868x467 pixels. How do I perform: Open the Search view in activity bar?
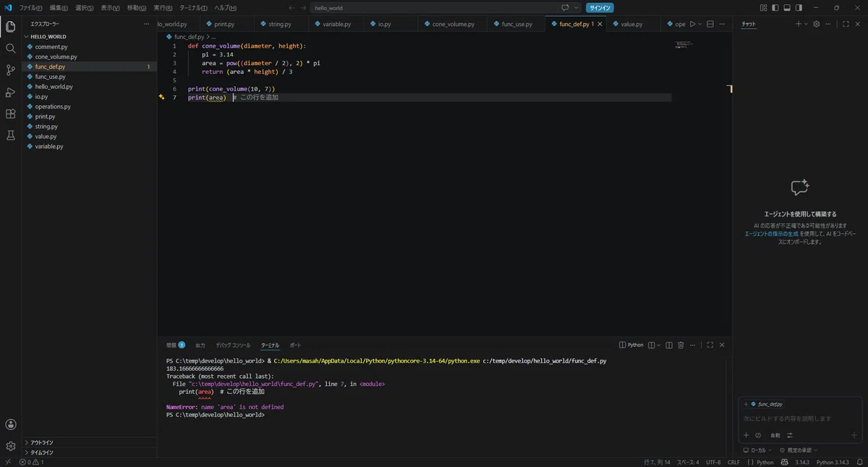click(10, 49)
